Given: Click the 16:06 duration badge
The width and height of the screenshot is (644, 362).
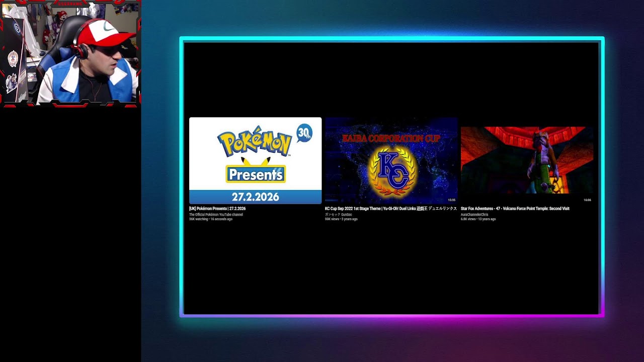Looking at the screenshot, I should [x=587, y=200].
